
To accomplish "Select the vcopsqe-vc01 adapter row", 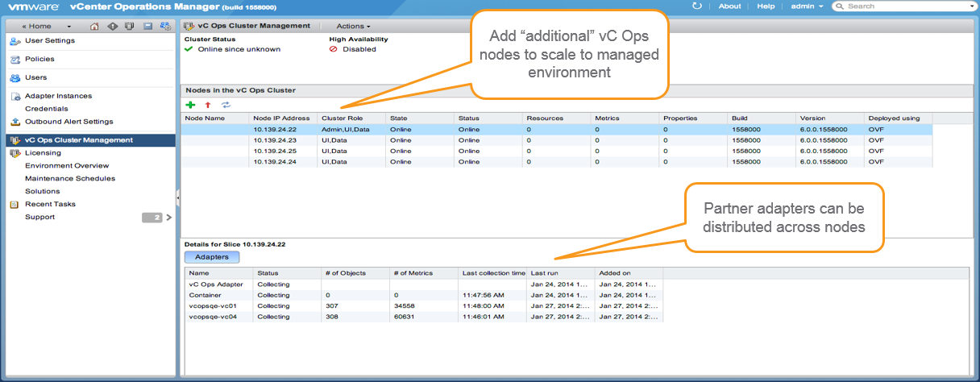I will pyautogui.click(x=423, y=306).
